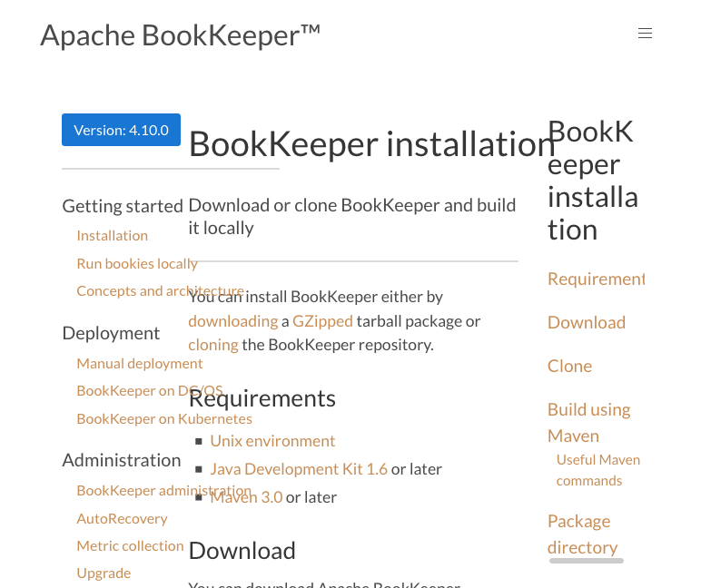
Task: Open Java Development Kit 1.6 link
Action: click(x=299, y=469)
